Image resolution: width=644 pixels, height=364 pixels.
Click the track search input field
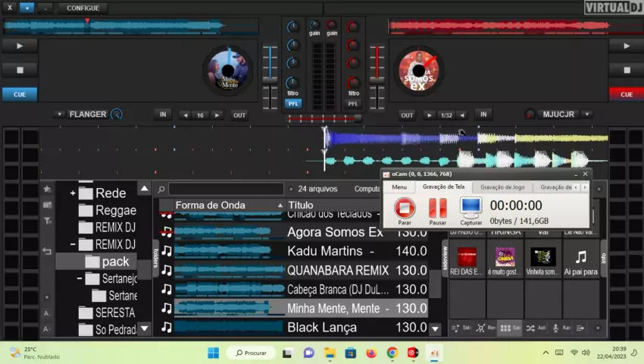pyautogui.click(x=226, y=189)
